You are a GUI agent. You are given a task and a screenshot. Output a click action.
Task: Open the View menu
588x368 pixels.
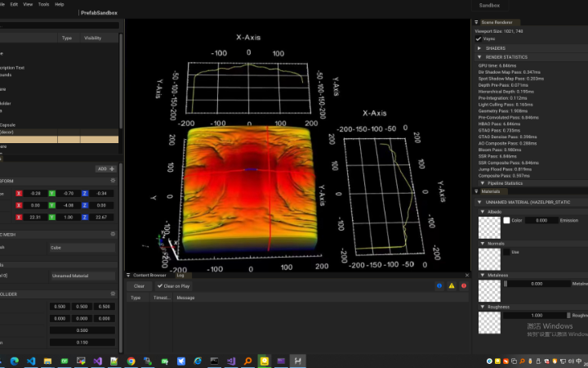click(28, 4)
